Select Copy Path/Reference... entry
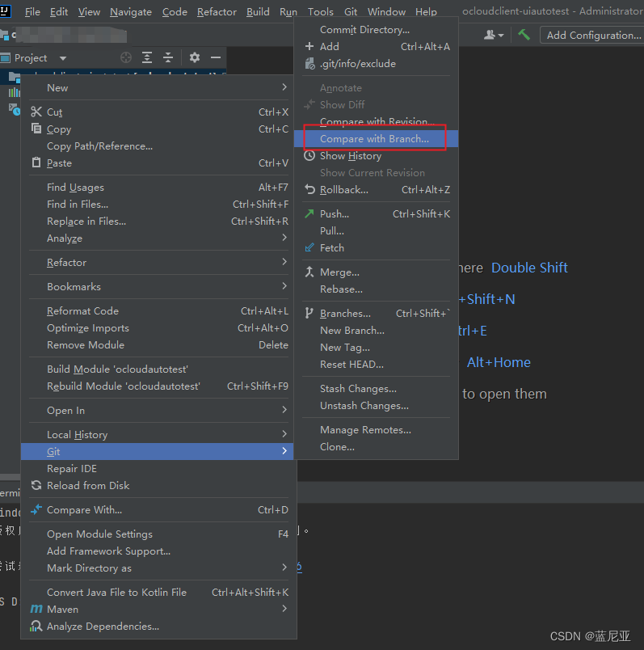 coord(158,146)
